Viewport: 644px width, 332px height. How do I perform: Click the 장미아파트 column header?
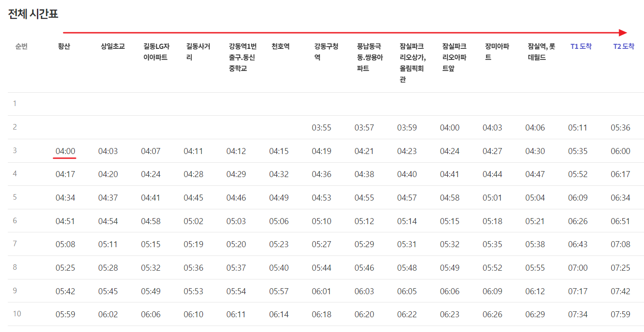coord(497,52)
